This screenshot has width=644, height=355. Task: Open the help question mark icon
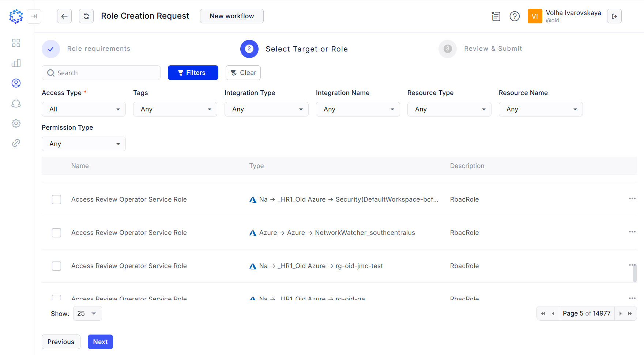point(515,16)
